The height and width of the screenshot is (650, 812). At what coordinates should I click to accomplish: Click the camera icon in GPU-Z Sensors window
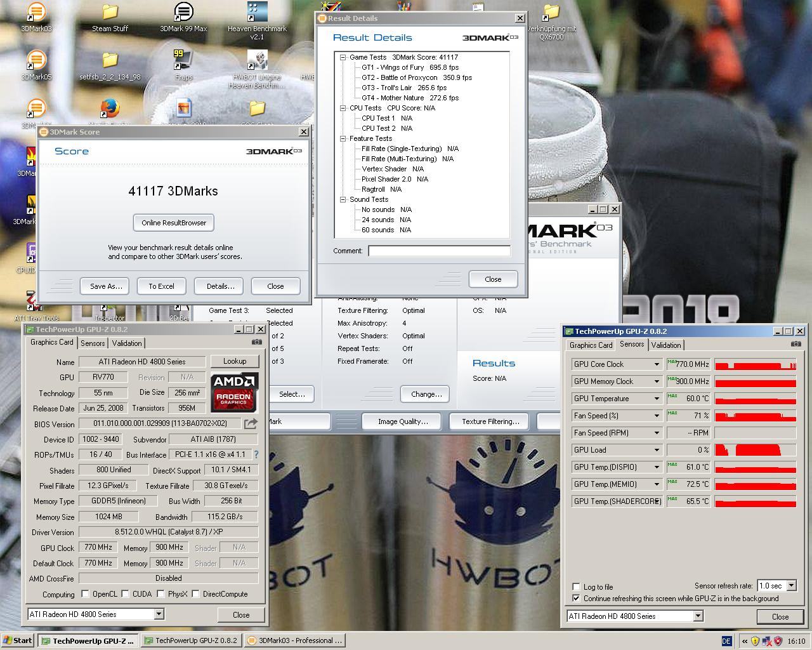[x=796, y=344]
